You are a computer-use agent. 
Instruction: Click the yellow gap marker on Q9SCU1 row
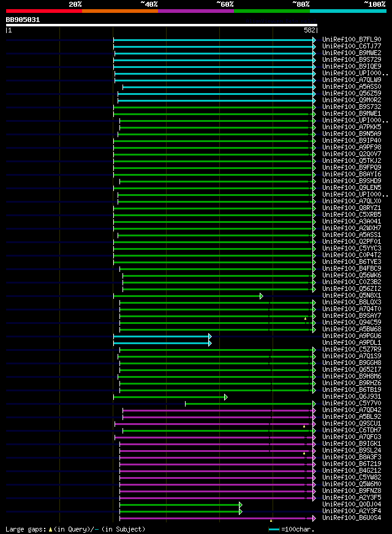(304, 426)
